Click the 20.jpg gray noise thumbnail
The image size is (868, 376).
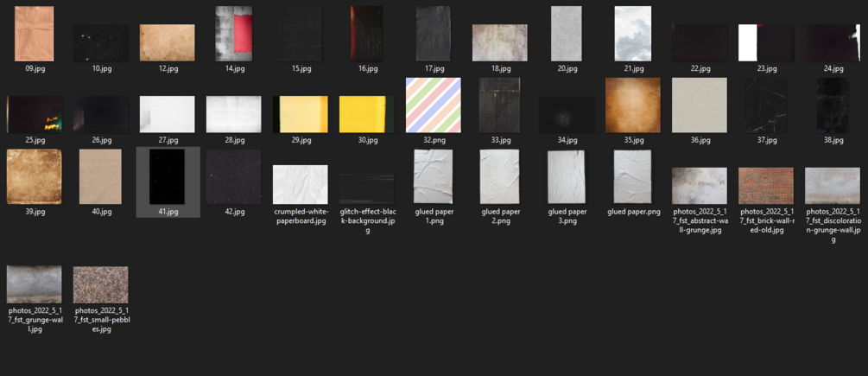coord(567,34)
